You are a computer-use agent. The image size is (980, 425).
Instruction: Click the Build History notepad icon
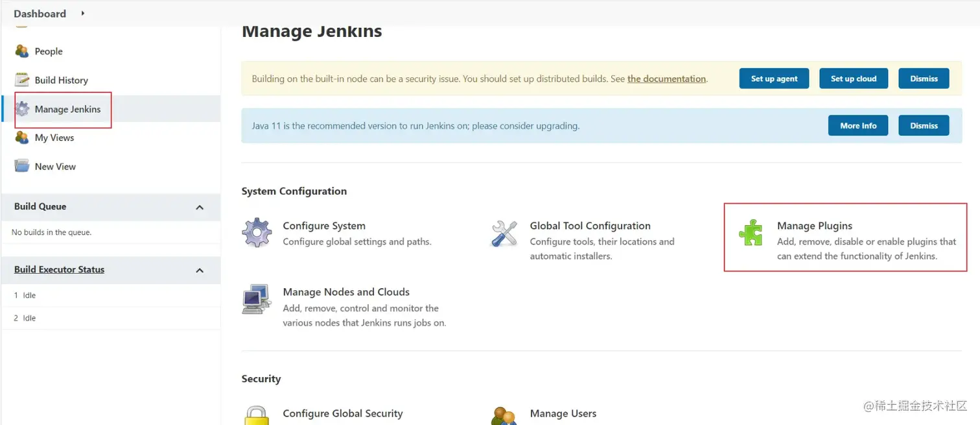click(22, 80)
